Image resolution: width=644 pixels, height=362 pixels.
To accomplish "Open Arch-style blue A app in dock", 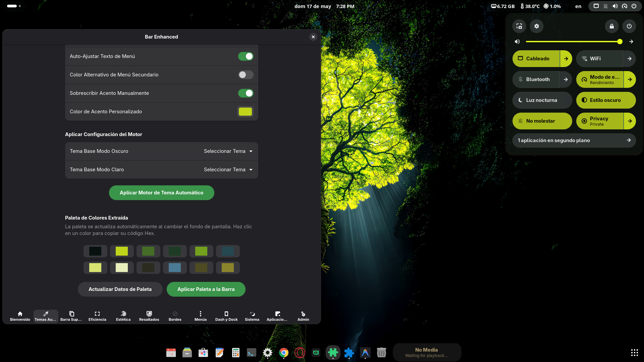I will pos(365,353).
